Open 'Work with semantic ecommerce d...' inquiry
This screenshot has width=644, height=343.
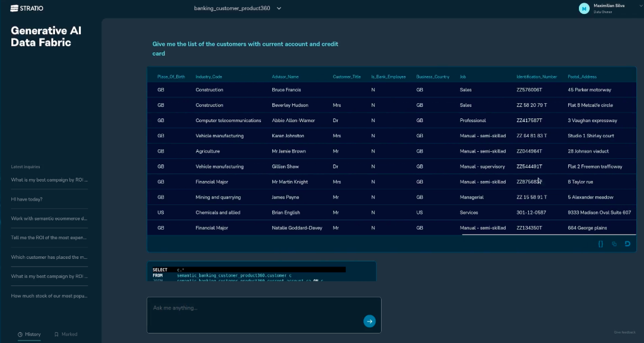49,218
